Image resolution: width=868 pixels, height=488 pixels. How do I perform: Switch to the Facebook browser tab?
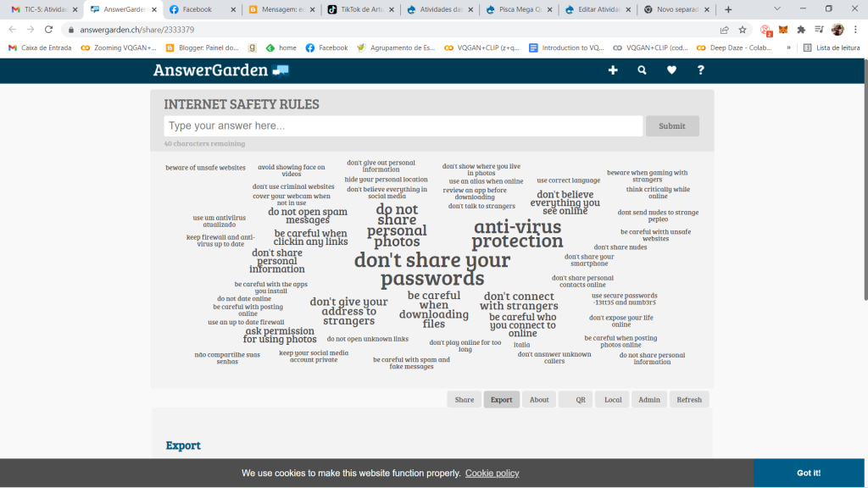coord(202,9)
